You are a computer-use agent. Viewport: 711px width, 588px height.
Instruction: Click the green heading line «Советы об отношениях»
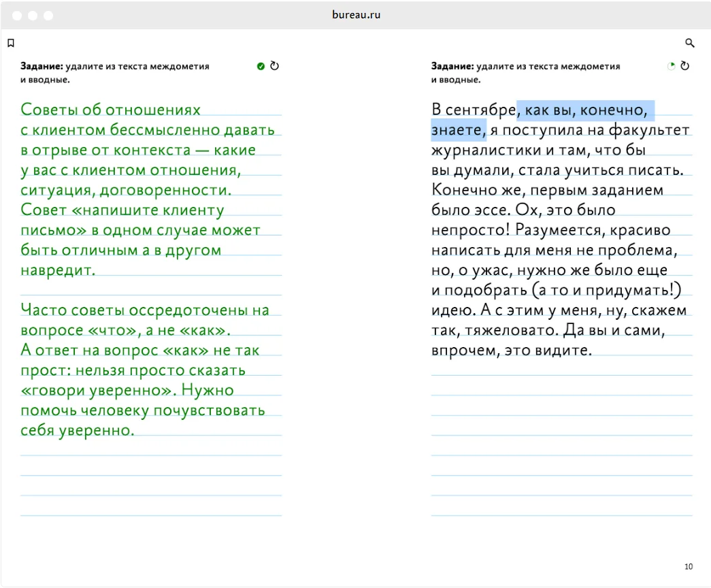point(111,110)
